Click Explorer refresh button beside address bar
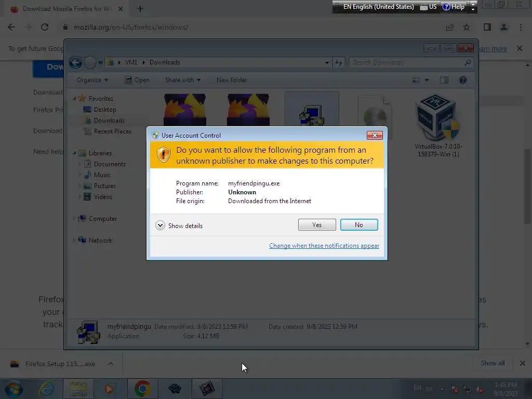Screen dimensions: 532x399 (x=339, y=62)
